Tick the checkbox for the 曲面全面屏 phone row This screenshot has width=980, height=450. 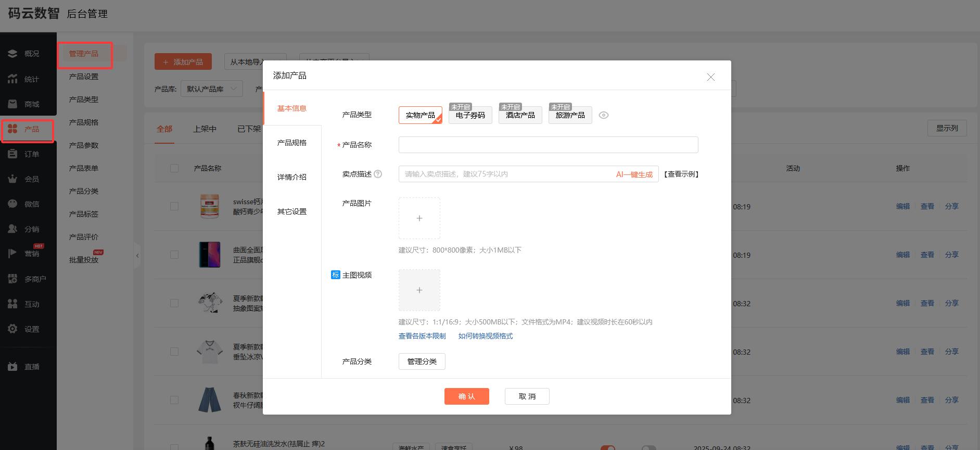click(x=174, y=255)
